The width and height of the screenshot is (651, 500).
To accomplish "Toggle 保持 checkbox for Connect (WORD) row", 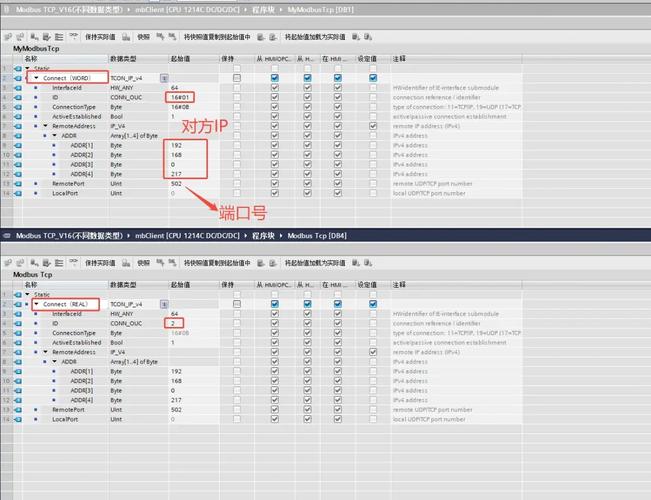I will click(x=237, y=77).
